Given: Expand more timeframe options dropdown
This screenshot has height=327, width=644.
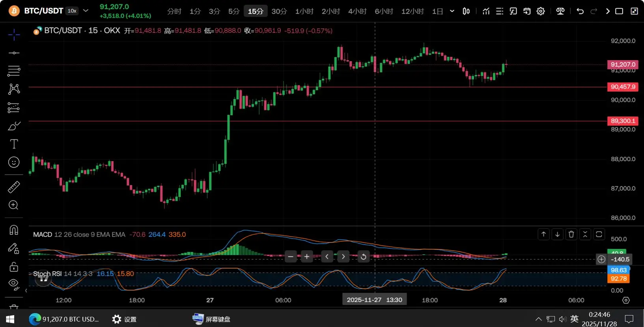Looking at the screenshot, I should click(452, 11).
